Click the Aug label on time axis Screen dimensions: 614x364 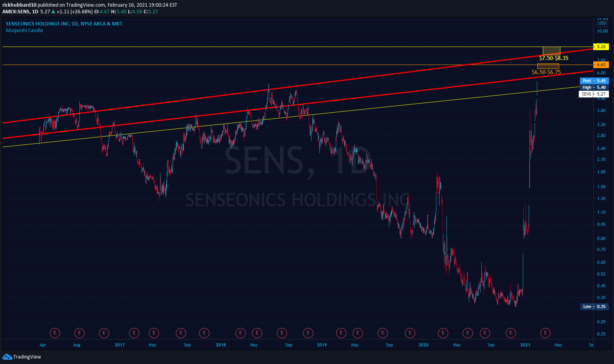(77, 345)
